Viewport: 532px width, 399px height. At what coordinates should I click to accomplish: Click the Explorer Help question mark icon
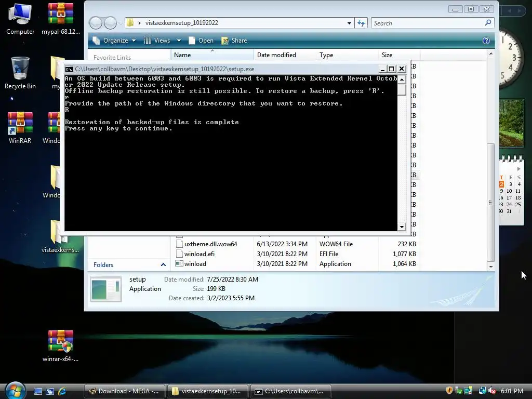coord(486,41)
